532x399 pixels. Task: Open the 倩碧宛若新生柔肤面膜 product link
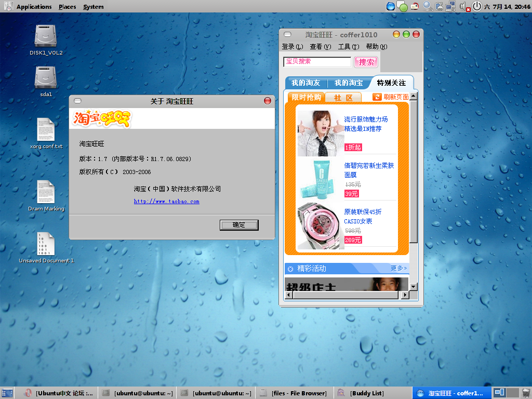tap(369, 170)
